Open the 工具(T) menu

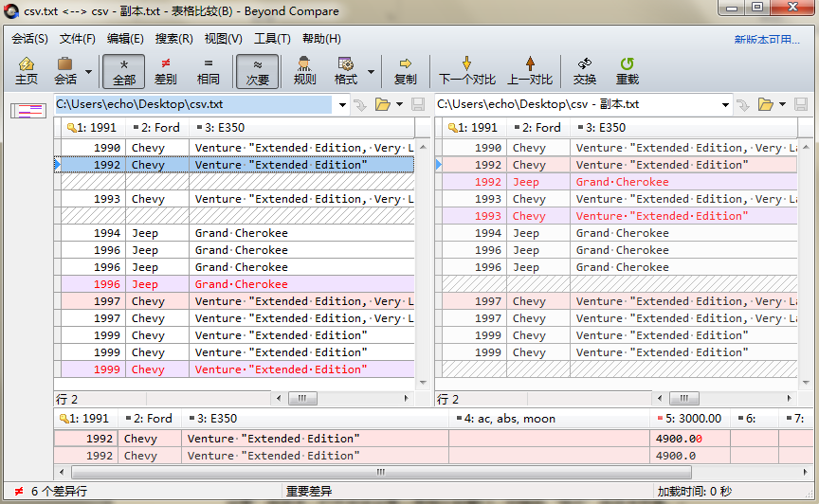[x=272, y=39]
